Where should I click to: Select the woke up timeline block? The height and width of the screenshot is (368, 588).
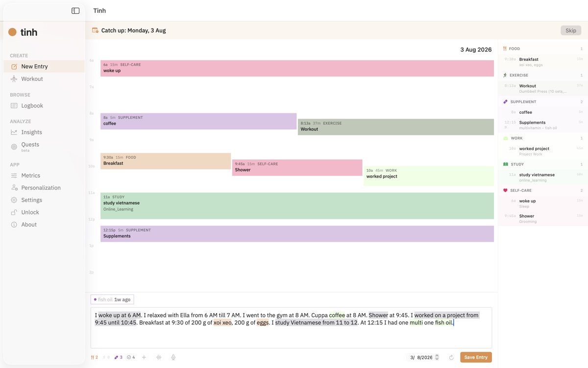point(297,68)
